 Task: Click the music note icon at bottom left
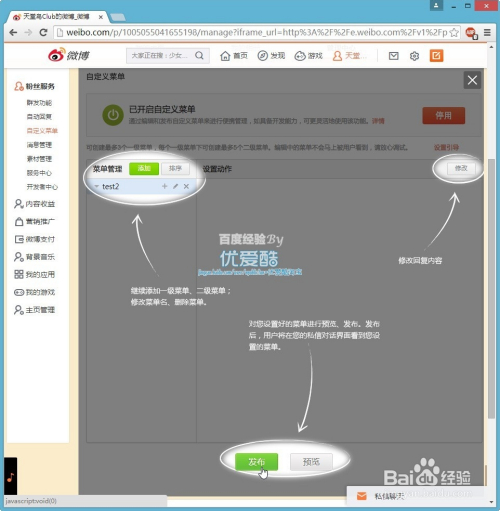[x=10, y=477]
